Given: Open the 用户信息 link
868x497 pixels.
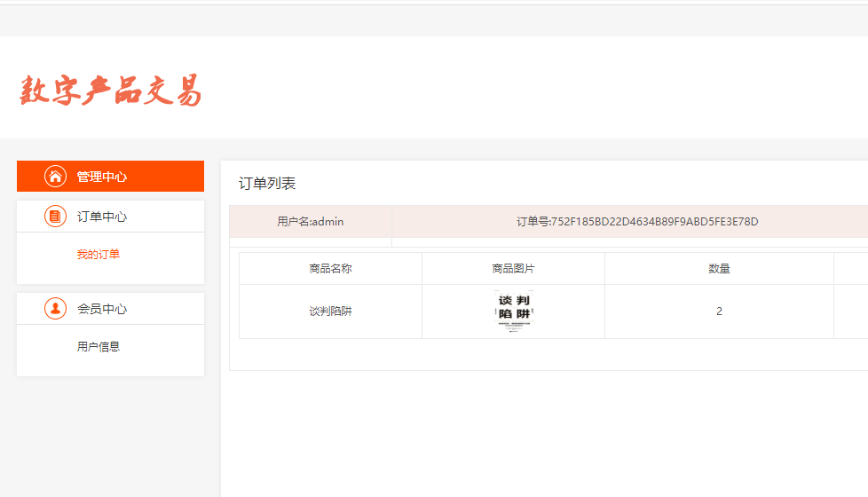Looking at the screenshot, I should (98, 347).
